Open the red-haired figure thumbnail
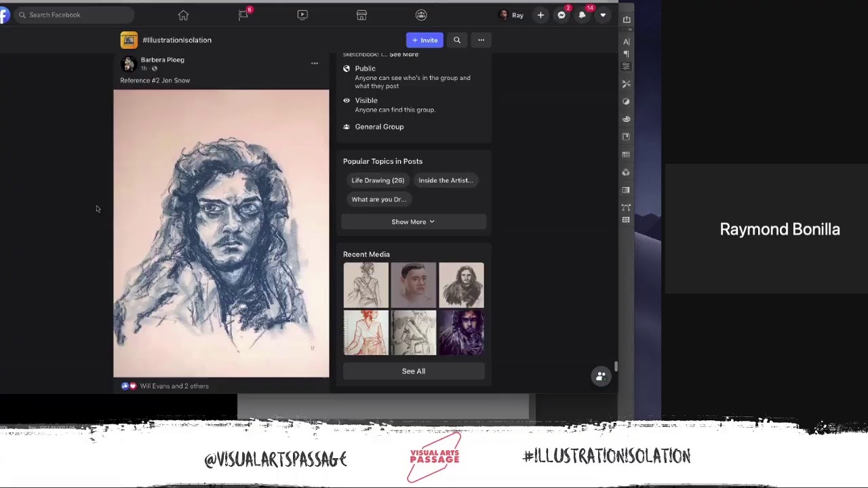The height and width of the screenshot is (488, 868). 366,333
